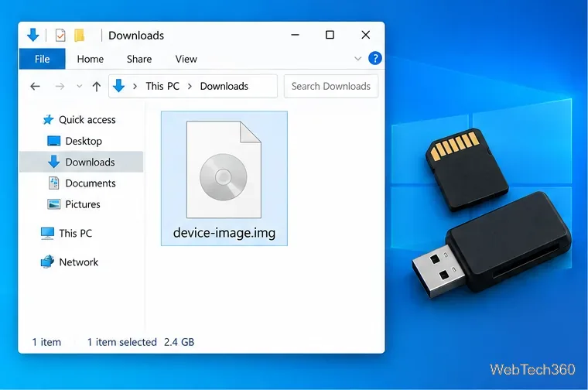Screen dimensions: 588x390
Task: Expand the chevron after This PC
Action: pos(190,86)
